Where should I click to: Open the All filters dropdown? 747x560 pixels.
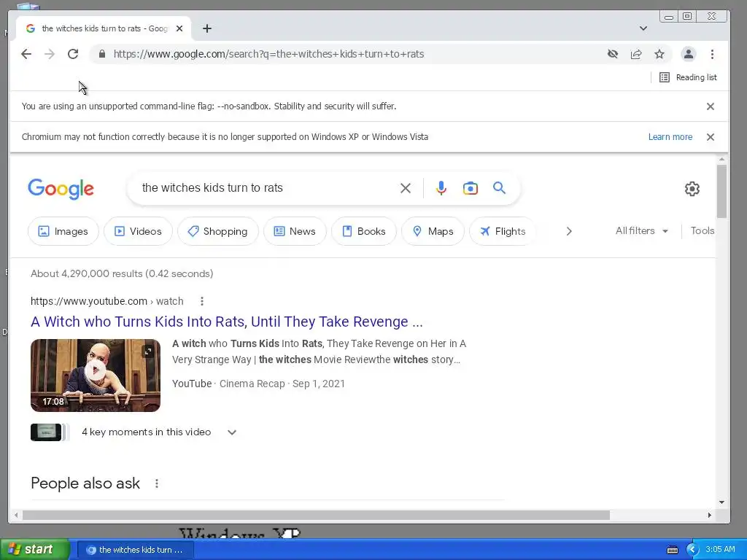(x=642, y=231)
